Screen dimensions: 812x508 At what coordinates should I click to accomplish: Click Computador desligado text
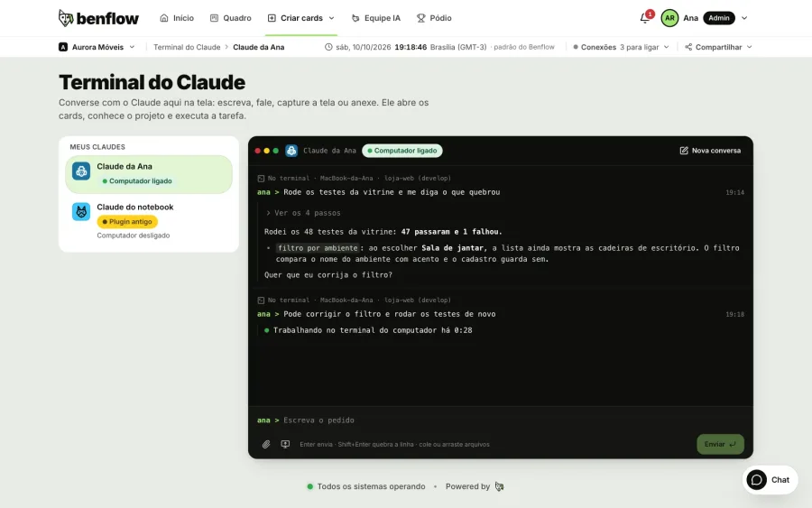(134, 236)
